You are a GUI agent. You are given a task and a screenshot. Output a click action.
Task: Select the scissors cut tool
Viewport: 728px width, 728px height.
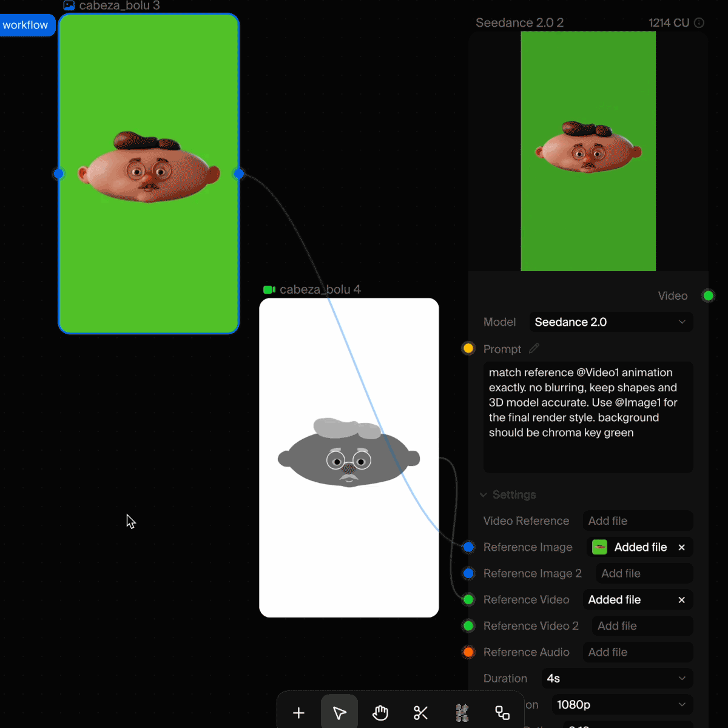click(421, 713)
